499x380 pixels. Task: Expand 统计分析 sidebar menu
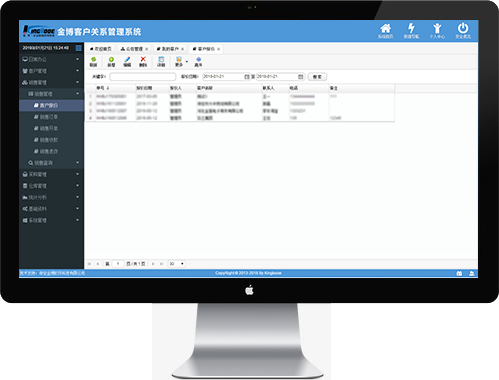(x=51, y=197)
